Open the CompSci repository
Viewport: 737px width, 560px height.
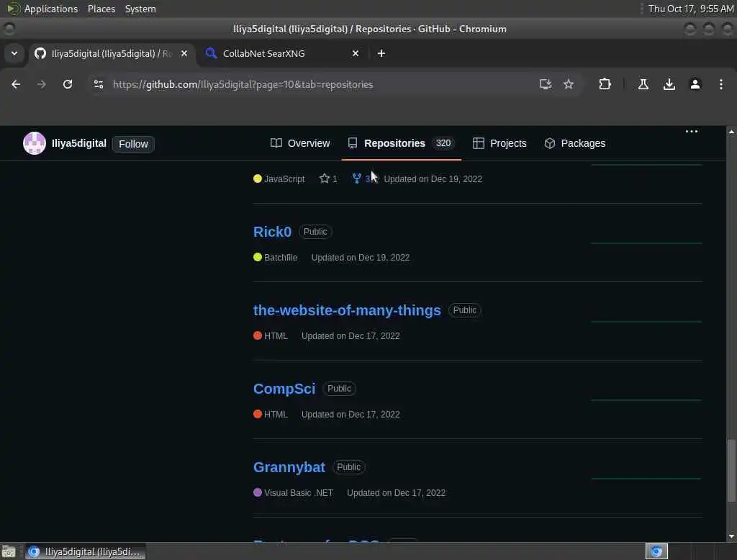click(284, 389)
